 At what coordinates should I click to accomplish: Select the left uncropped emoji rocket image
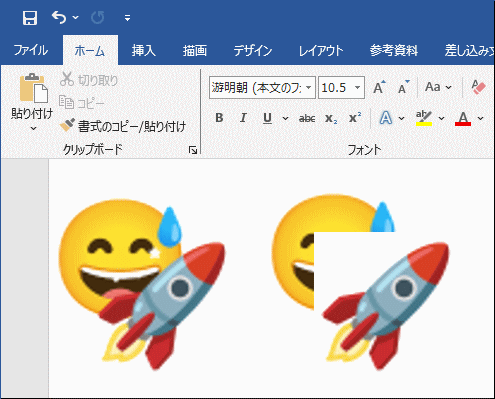[142, 284]
